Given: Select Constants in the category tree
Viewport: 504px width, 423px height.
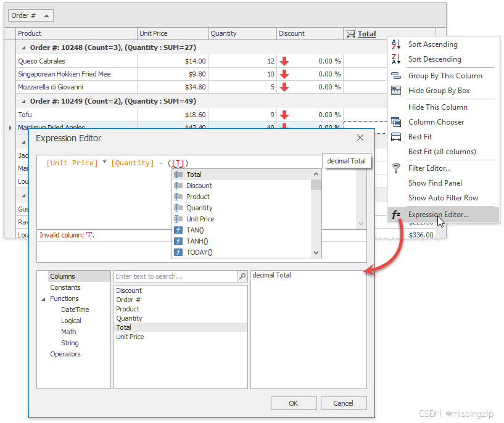Looking at the screenshot, I should (65, 287).
